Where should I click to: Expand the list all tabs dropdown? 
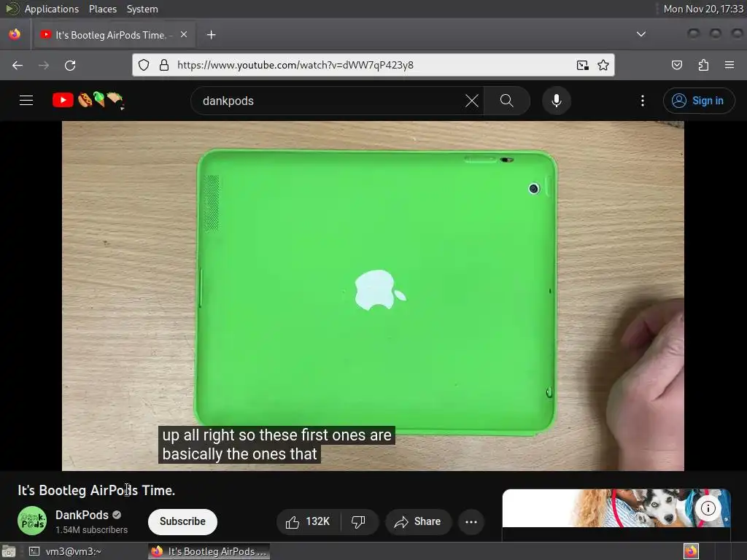click(x=641, y=34)
